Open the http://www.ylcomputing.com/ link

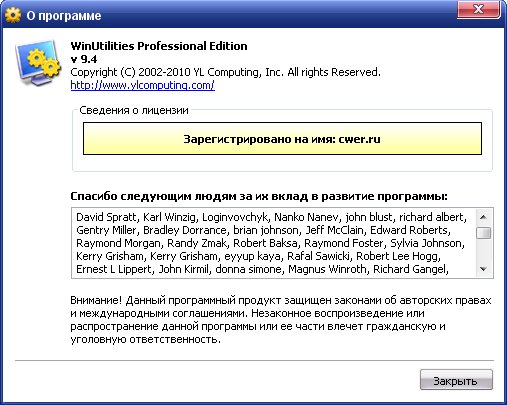point(142,85)
